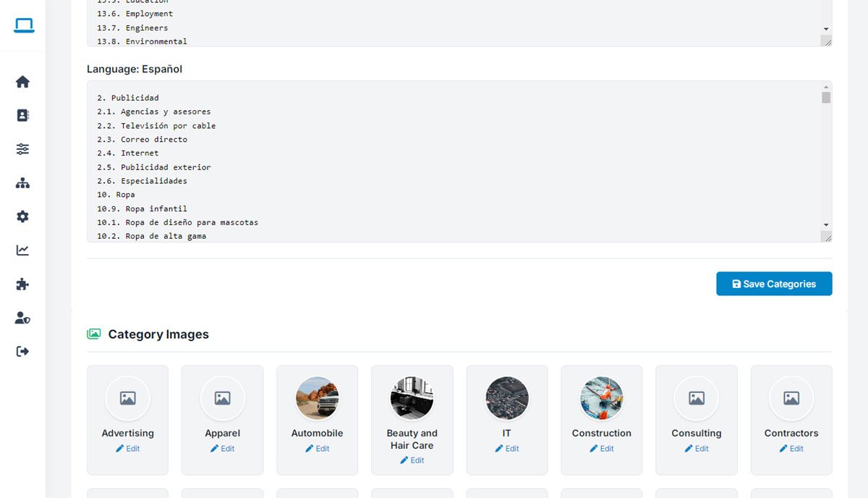Click the '13.6. Employment' line
Viewport: 868px width, 498px height.
(x=135, y=14)
